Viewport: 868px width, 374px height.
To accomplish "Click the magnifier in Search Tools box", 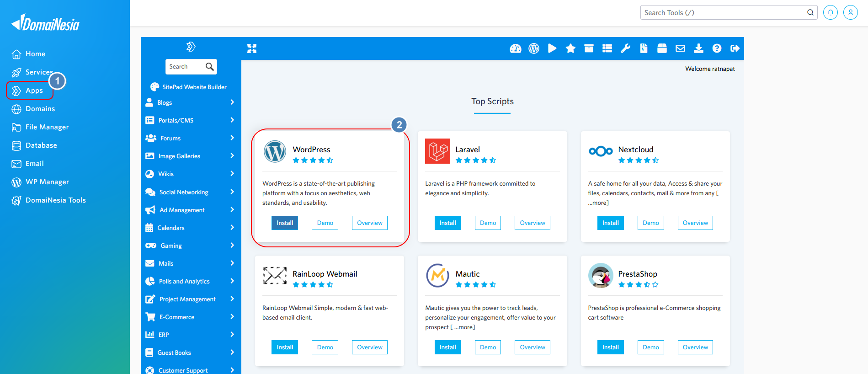I will (810, 12).
